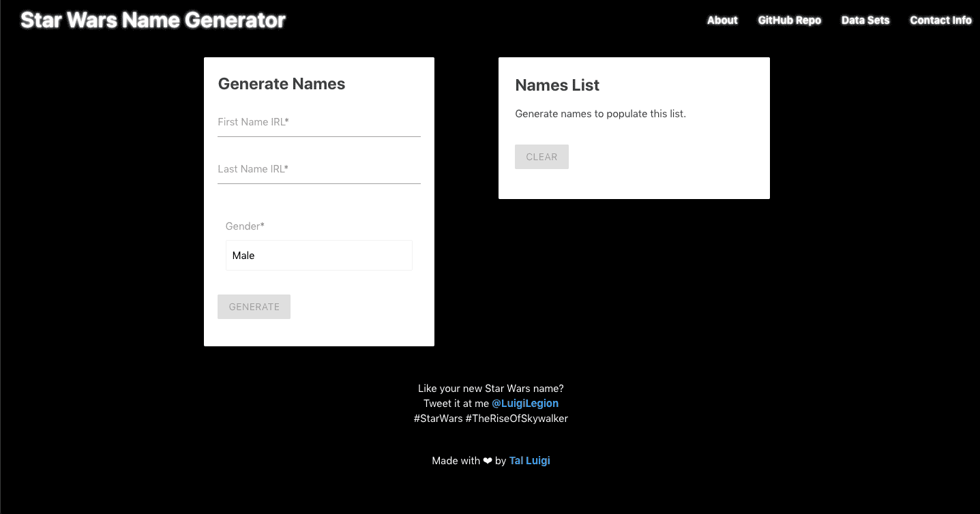Open the @LuigiLegion Twitter link
The height and width of the screenshot is (514, 980).
pyautogui.click(x=525, y=404)
